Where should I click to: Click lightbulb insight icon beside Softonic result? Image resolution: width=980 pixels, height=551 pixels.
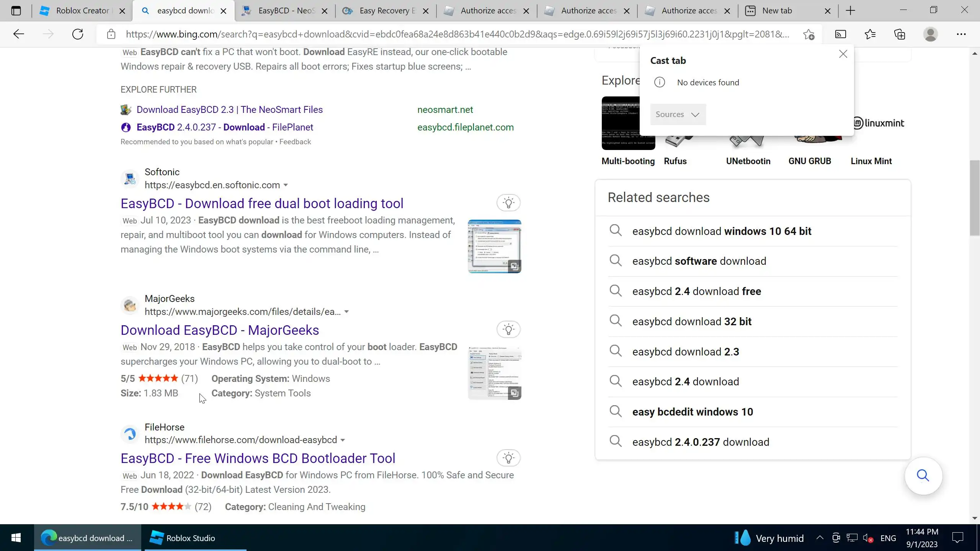(508, 203)
